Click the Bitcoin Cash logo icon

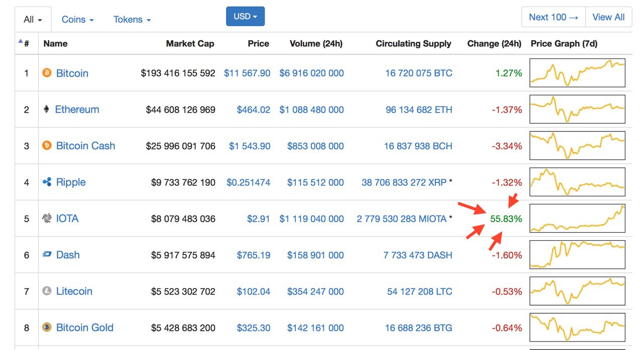pos(47,146)
